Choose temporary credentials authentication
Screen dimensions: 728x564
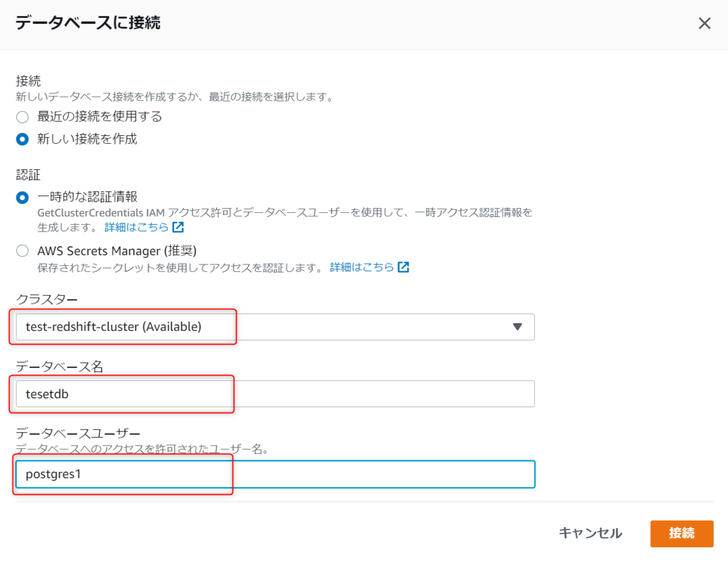pos(22,198)
